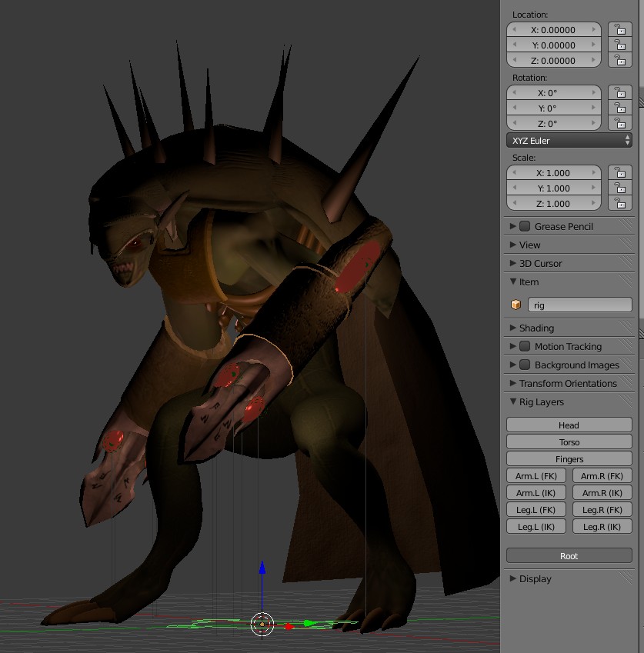Lock the Z Rotation value
644x653 pixels.
tap(620, 123)
